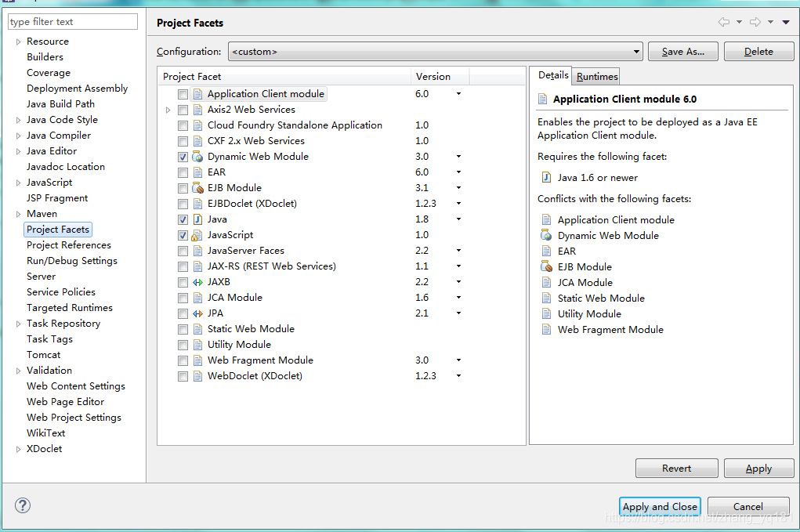Click the JavaScript facet lock icon
The height and width of the screenshot is (532, 800).
pos(197,235)
